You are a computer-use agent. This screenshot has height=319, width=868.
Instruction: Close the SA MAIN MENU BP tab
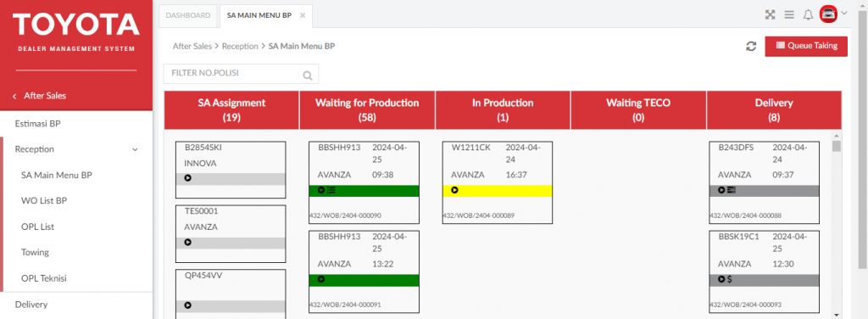[x=303, y=15]
